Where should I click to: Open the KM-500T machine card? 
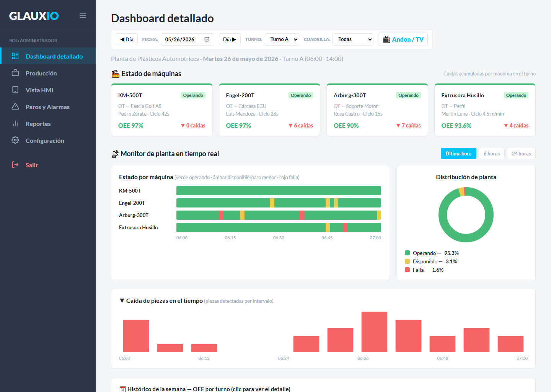(x=162, y=110)
